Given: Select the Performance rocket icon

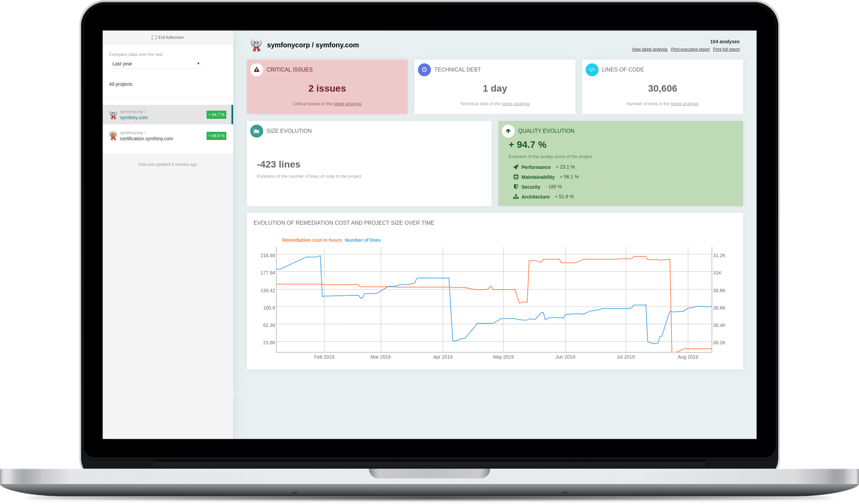Looking at the screenshot, I should pyautogui.click(x=515, y=167).
